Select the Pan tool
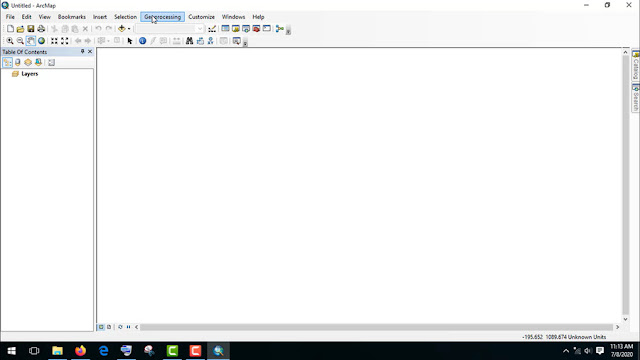Image resolution: width=640 pixels, height=360 pixels. pyautogui.click(x=31, y=41)
